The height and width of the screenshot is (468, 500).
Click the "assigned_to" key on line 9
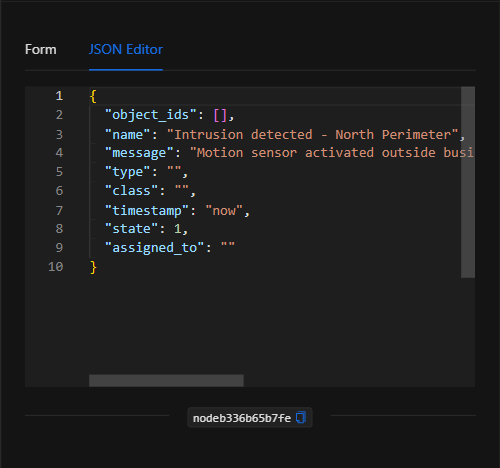point(155,248)
